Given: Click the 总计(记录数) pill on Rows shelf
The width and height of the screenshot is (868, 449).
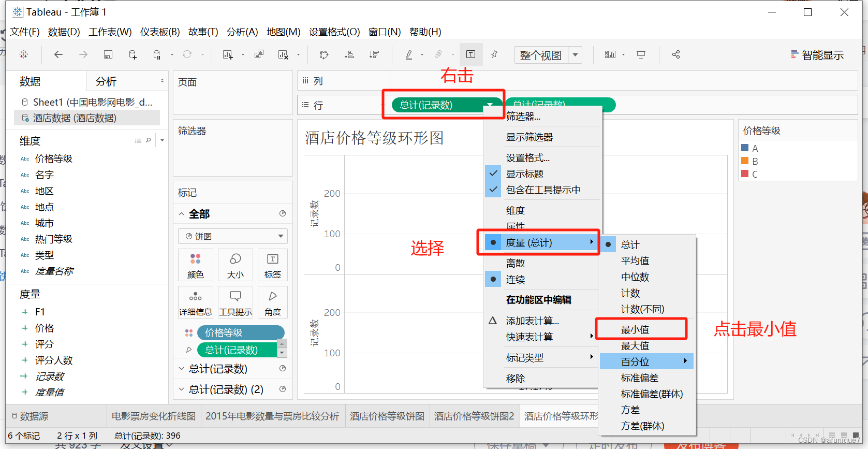Looking at the screenshot, I should 448,105.
